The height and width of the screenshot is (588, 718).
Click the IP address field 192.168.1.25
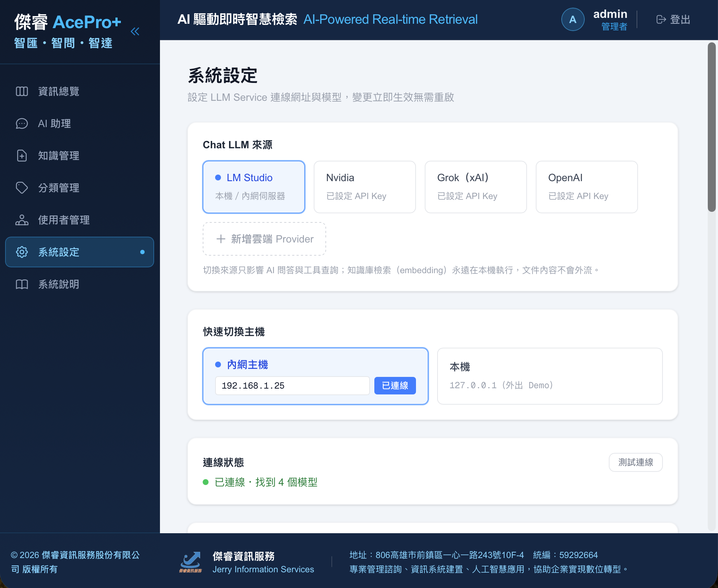[293, 386]
